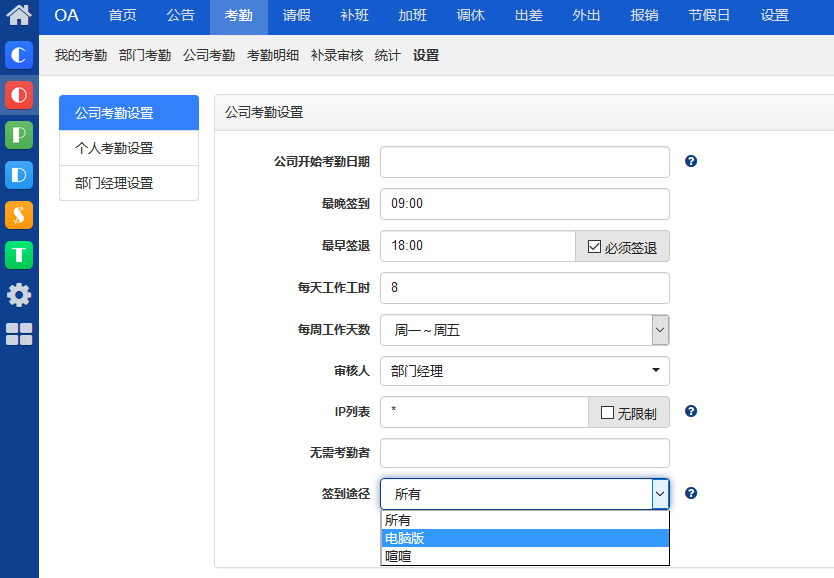This screenshot has width=834, height=578.
Task: Open 个人考勤设置 in the left panel
Action: coord(114,148)
